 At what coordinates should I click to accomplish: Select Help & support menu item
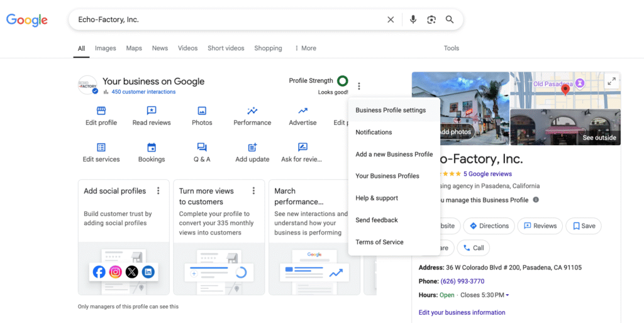tap(394, 198)
